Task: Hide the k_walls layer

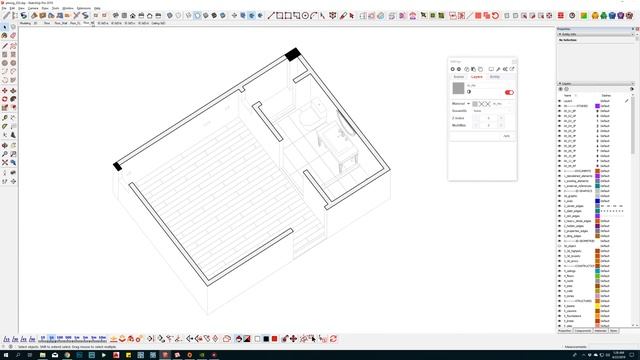Action: (x=560, y=291)
